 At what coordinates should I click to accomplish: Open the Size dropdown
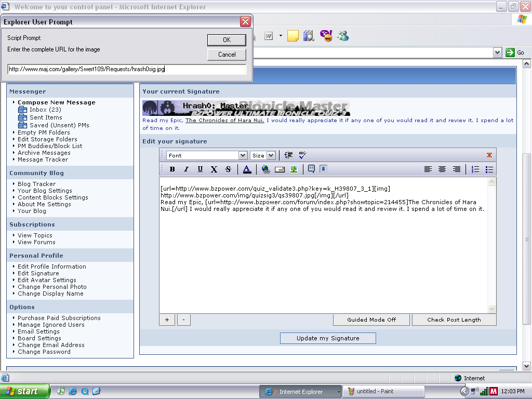coord(271,155)
